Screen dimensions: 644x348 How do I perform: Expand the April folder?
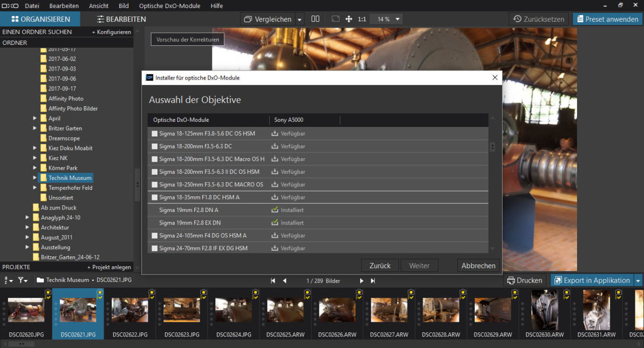pos(35,118)
